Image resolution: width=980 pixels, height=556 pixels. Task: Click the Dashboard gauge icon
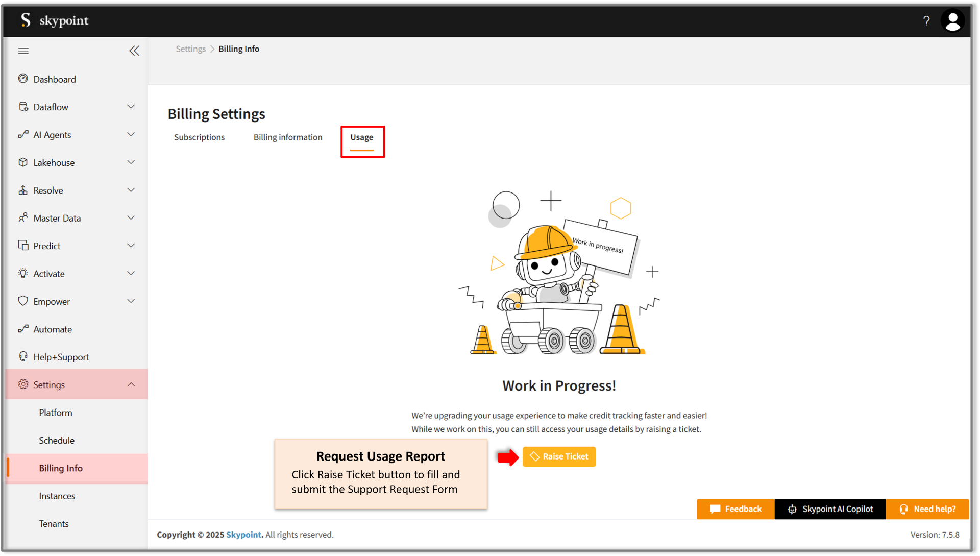pyautogui.click(x=23, y=79)
